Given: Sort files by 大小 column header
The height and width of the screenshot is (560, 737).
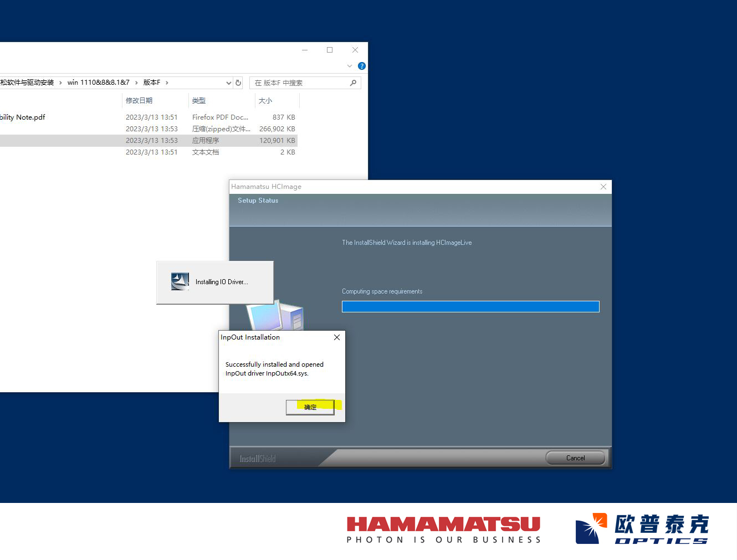Looking at the screenshot, I should (265, 100).
